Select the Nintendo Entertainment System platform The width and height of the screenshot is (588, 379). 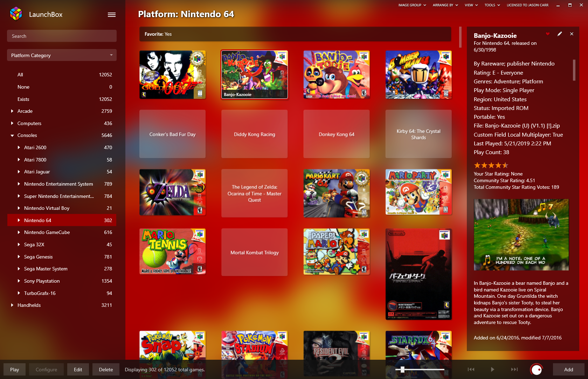(62, 184)
